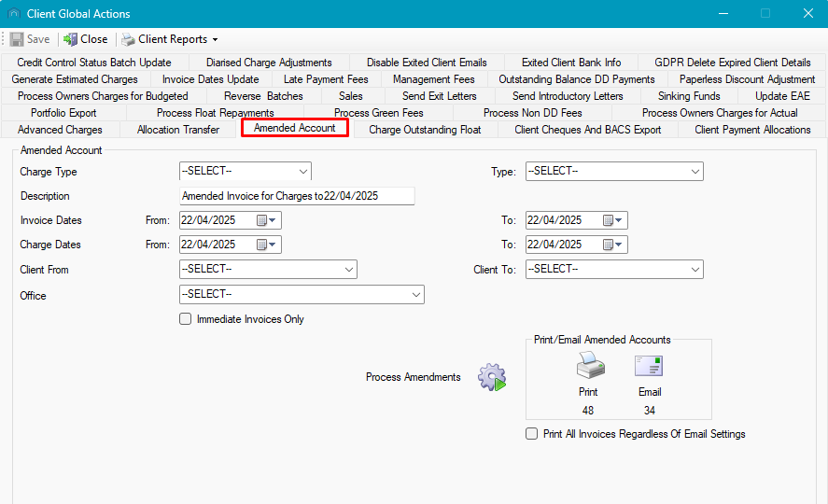Switch to the Late Payment Fees tab

coord(326,79)
